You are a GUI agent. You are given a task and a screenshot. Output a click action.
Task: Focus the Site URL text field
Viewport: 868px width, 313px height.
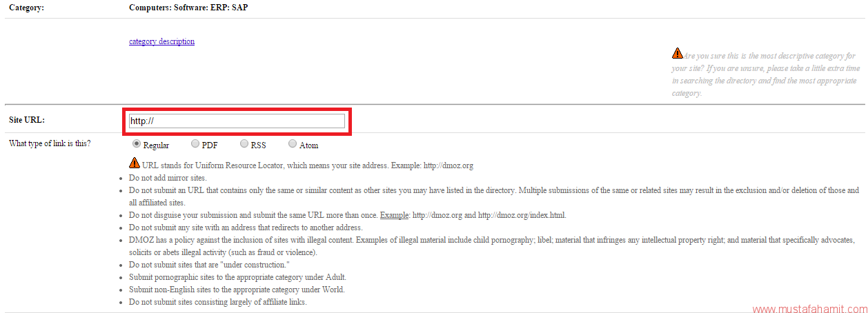[x=237, y=121]
